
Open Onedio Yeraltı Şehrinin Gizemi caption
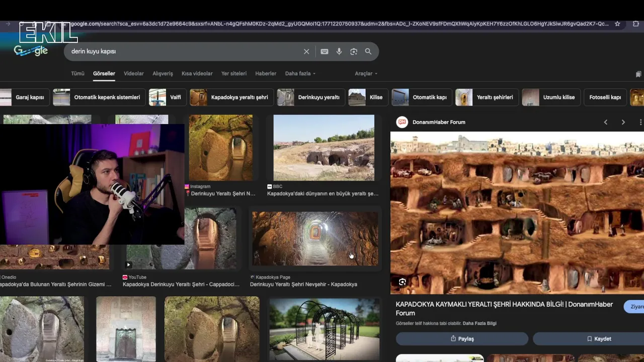[x=55, y=284]
